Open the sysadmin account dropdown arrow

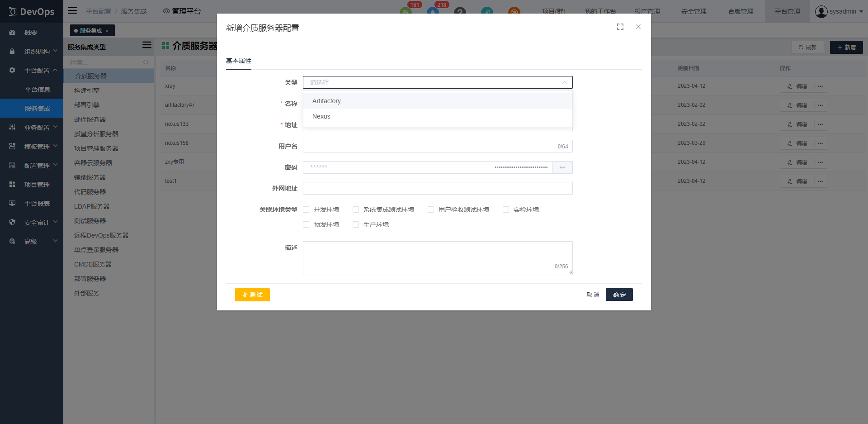pos(861,12)
